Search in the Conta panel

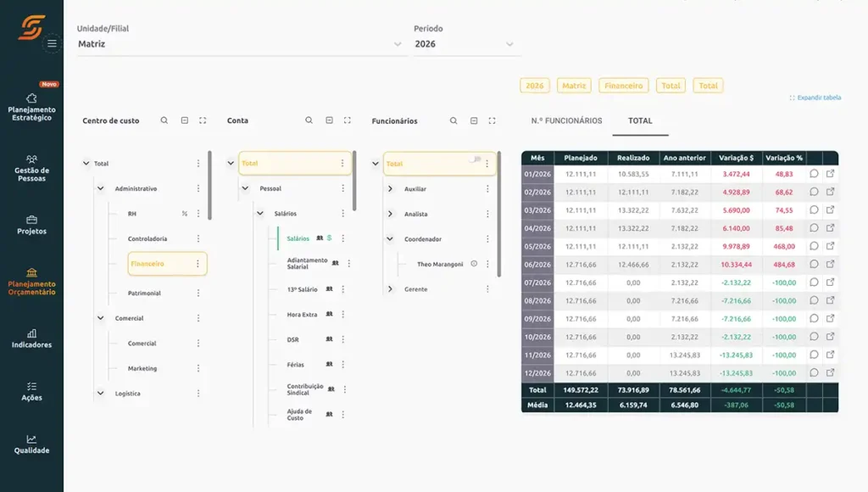309,120
